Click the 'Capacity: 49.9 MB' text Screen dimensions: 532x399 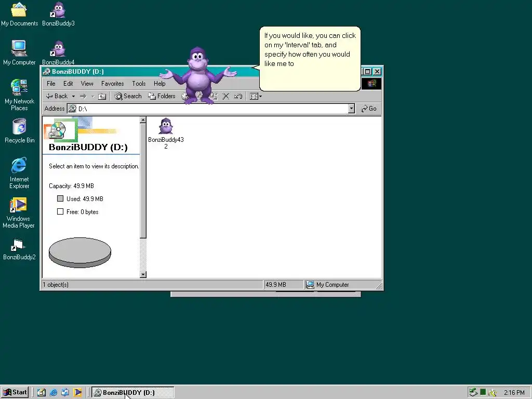[71, 186]
